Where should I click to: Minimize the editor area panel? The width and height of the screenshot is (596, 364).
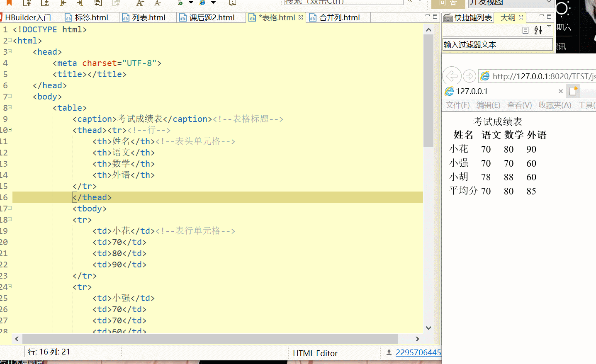pyautogui.click(x=428, y=16)
